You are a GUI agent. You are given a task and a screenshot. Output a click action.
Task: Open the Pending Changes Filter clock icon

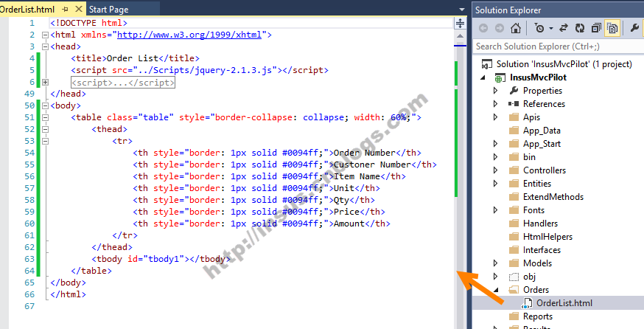[x=539, y=28]
